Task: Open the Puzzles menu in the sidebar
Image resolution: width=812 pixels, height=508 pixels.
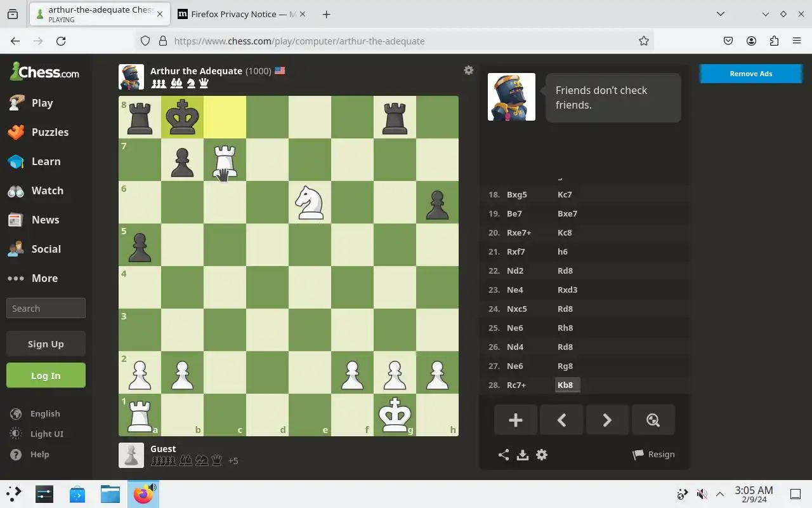Action: (46, 132)
